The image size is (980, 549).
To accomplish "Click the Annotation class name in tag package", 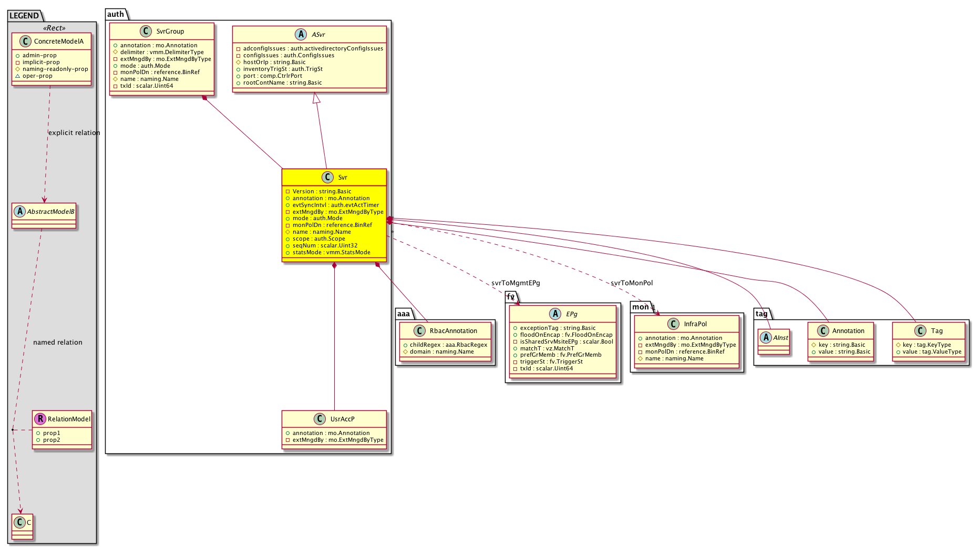I will [848, 331].
